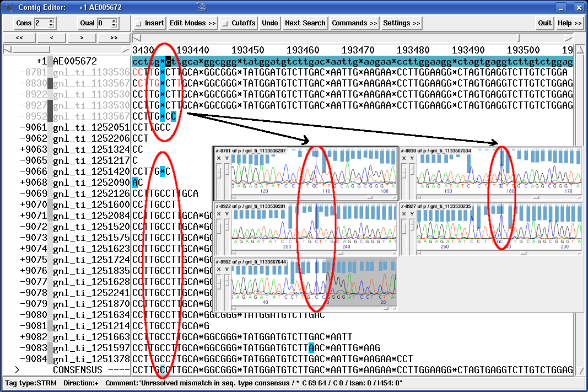Click trace -8952 horizontal scrollbar thumb
Viewport: 588px width, 392px height.
385,308
